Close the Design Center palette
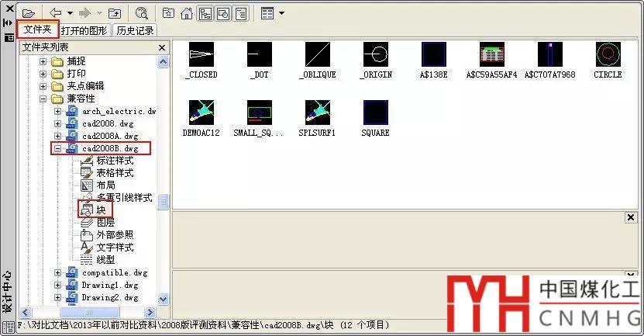 [x=10, y=9]
